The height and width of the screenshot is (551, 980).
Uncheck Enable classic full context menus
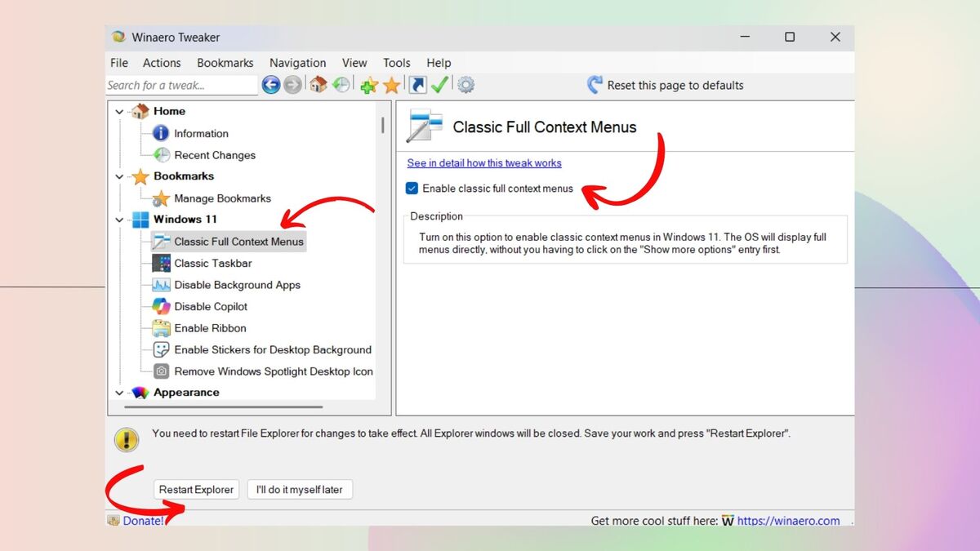412,189
